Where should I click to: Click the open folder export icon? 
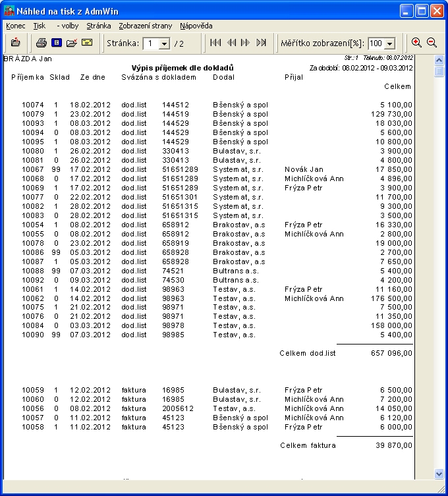point(72,43)
